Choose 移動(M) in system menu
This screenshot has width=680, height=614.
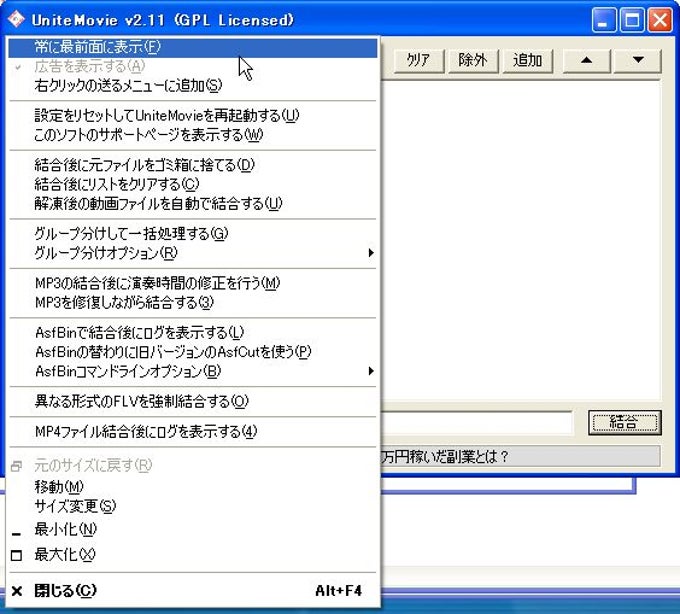click(193, 487)
